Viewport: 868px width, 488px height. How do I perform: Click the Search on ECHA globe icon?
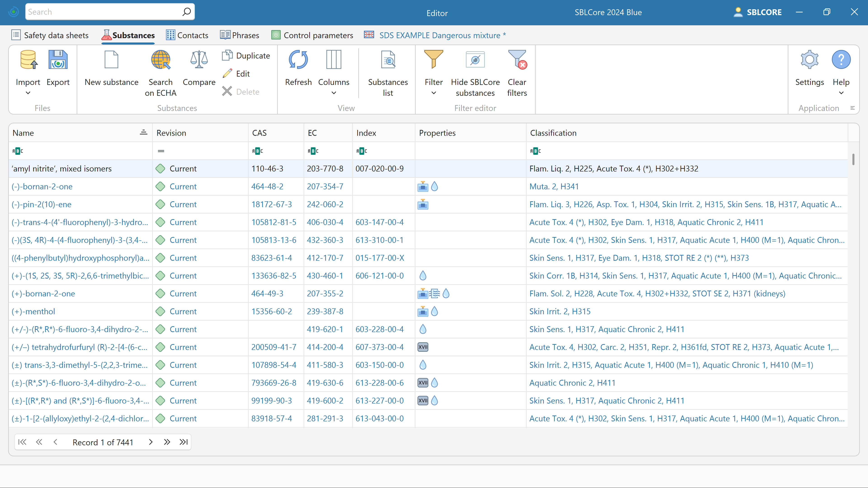[160, 60]
